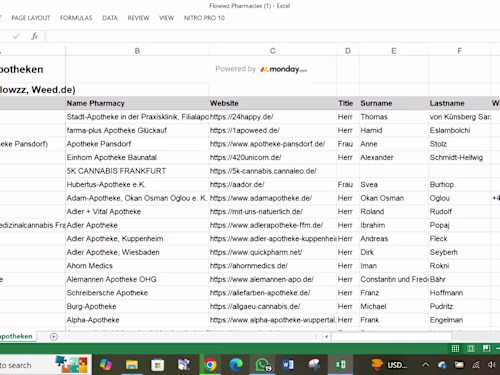Screen dimensions: 500x375
Task: Select column D header
Action: (348, 51)
